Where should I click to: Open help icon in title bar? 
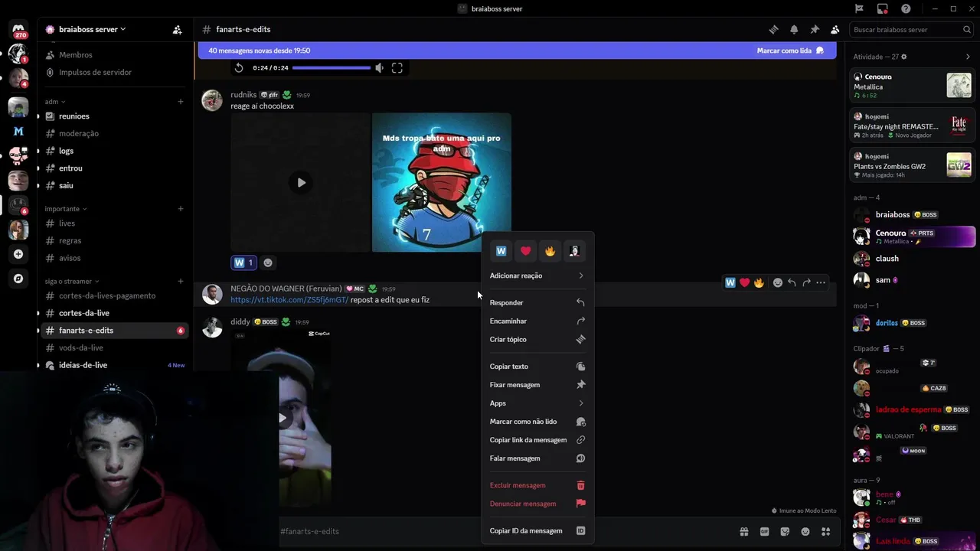pyautogui.click(x=906, y=8)
